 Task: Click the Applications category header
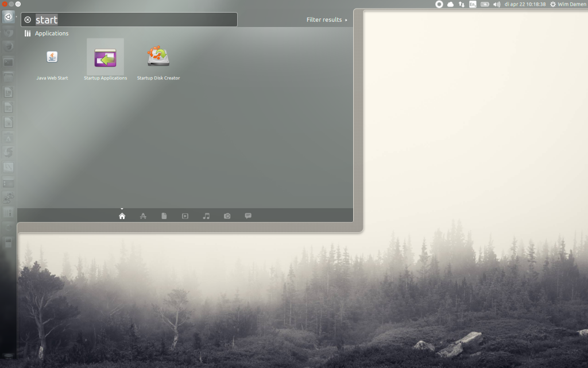pos(51,33)
